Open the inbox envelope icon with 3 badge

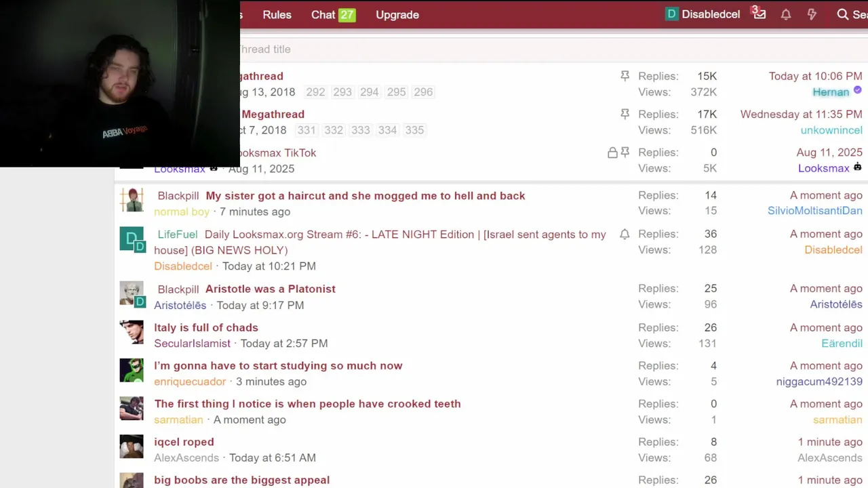tap(759, 14)
